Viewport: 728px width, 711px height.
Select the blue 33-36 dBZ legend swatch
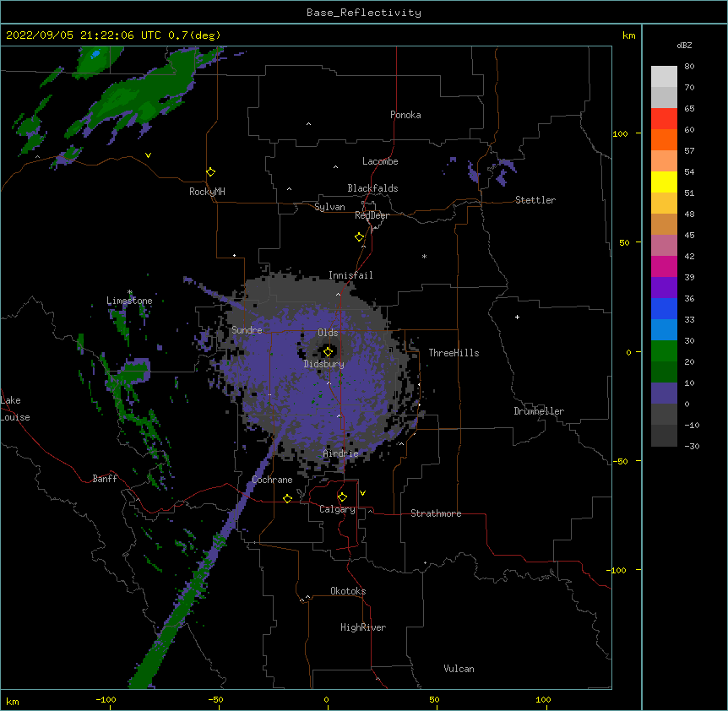point(664,308)
